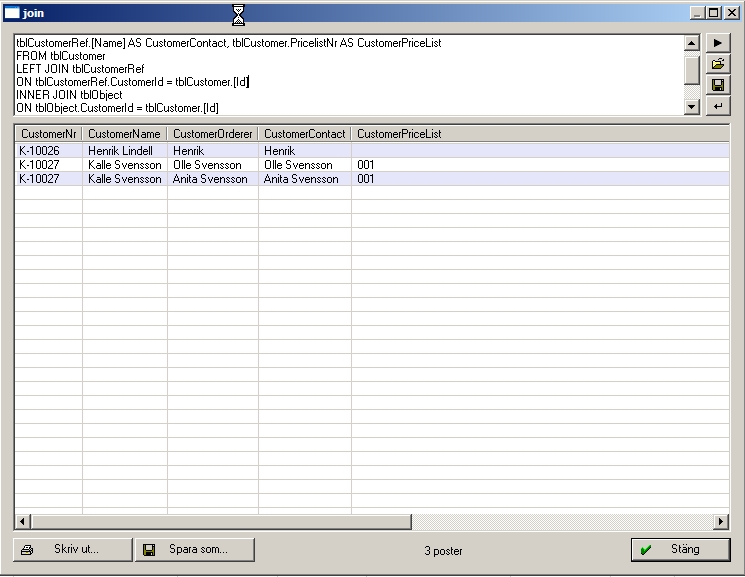This screenshot has height=577, width=745.
Task: Click Kalle Svensson in Anita Svensson row
Action: [124, 179]
